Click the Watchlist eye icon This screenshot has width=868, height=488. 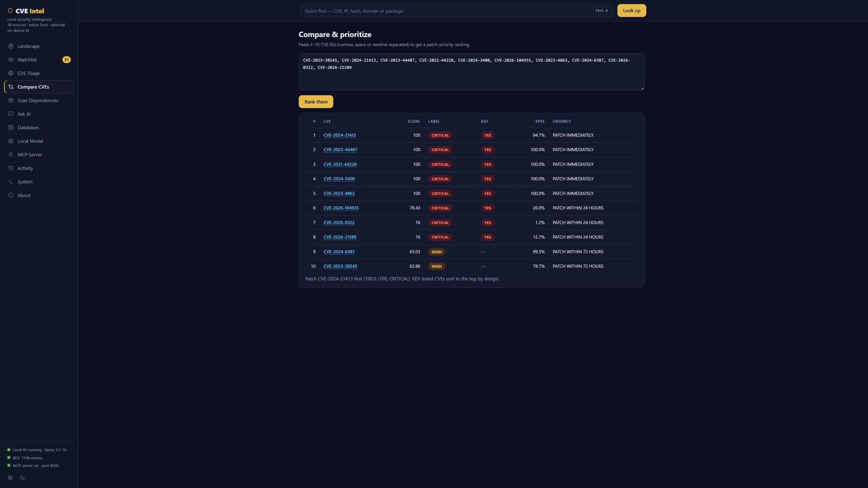(11, 60)
